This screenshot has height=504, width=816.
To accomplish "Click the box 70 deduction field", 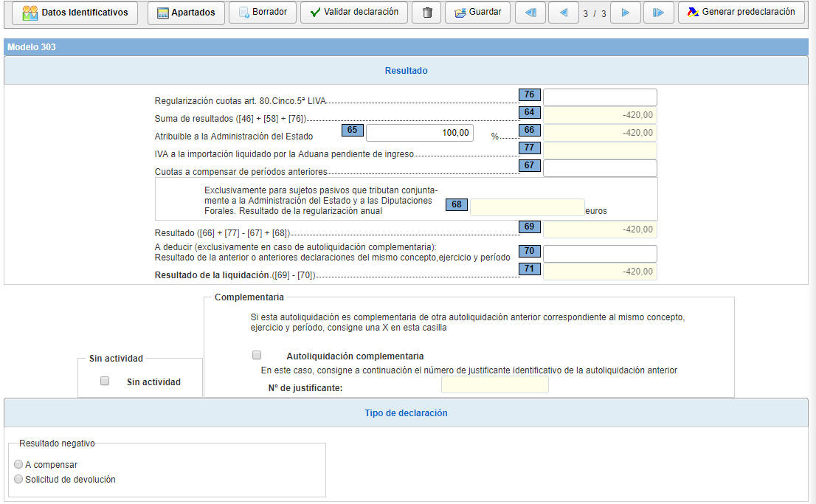I will pyautogui.click(x=599, y=254).
